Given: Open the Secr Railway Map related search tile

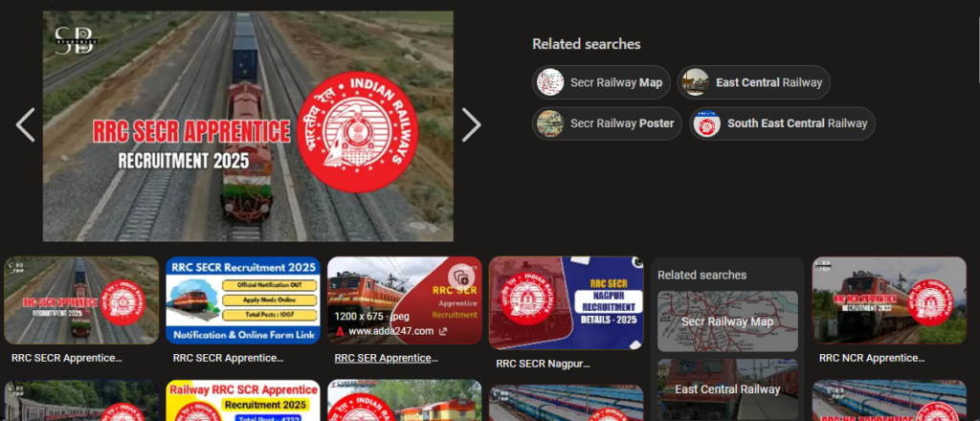Looking at the screenshot, I should click(727, 321).
